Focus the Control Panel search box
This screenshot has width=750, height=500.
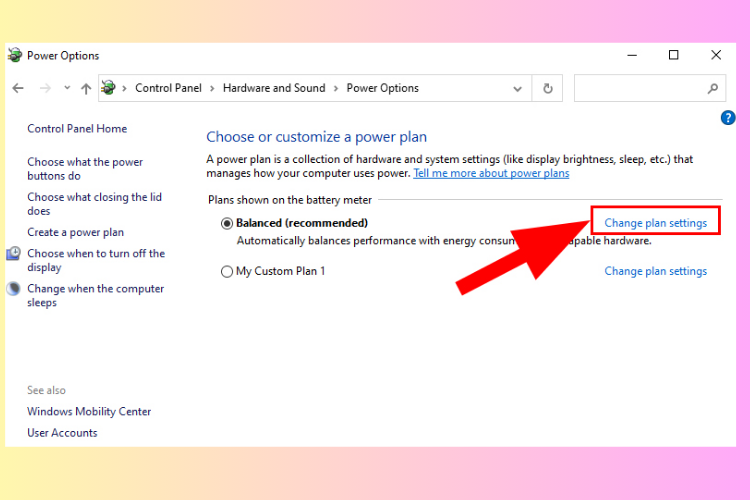[650, 88]
